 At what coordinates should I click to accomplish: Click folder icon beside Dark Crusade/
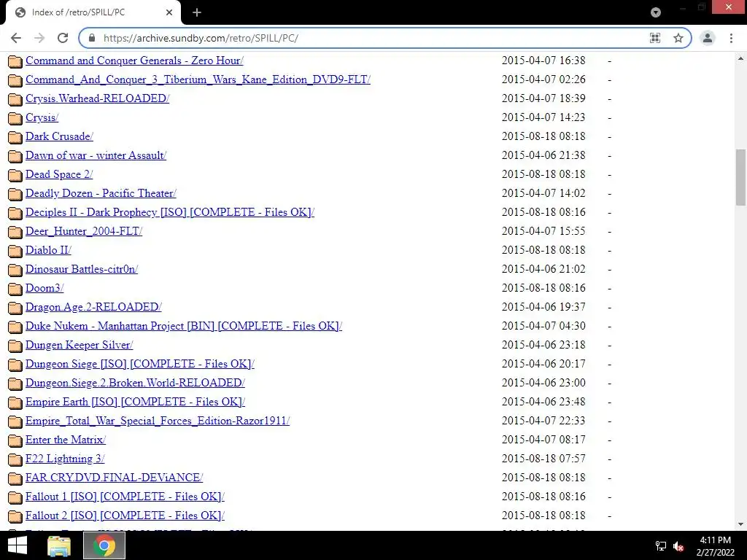(x=15, y=137)
